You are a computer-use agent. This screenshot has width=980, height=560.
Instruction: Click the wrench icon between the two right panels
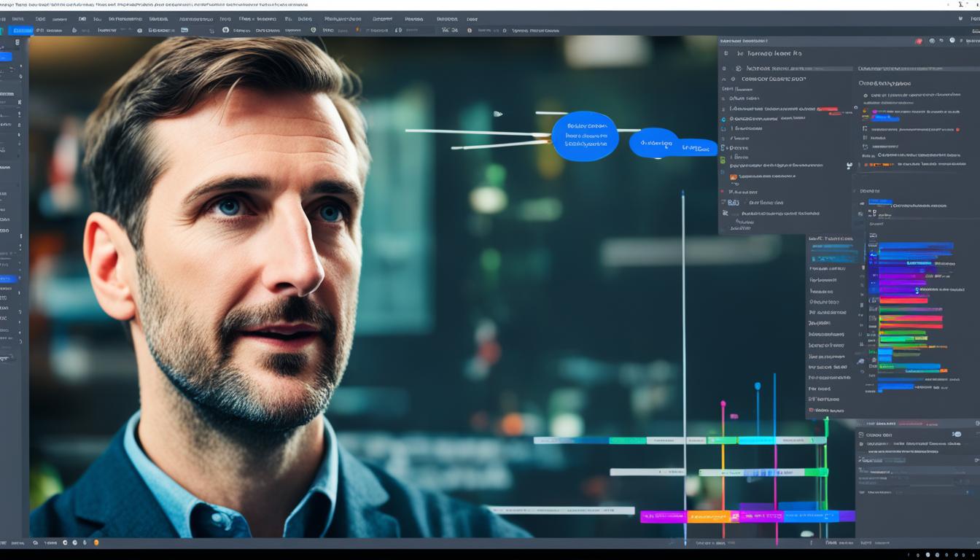pos(849,166)
